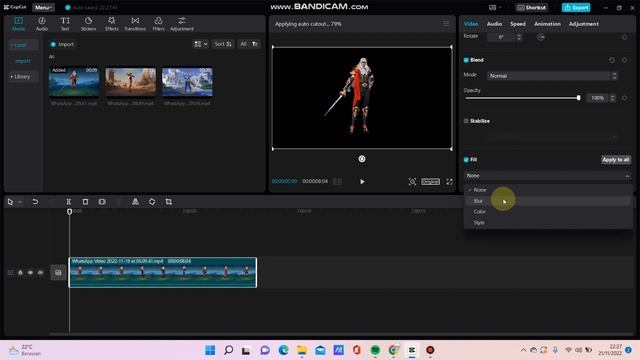This screenshot has width=640, height=360.
Task: Add a keyframe for Blend
Action: point(624,60)
